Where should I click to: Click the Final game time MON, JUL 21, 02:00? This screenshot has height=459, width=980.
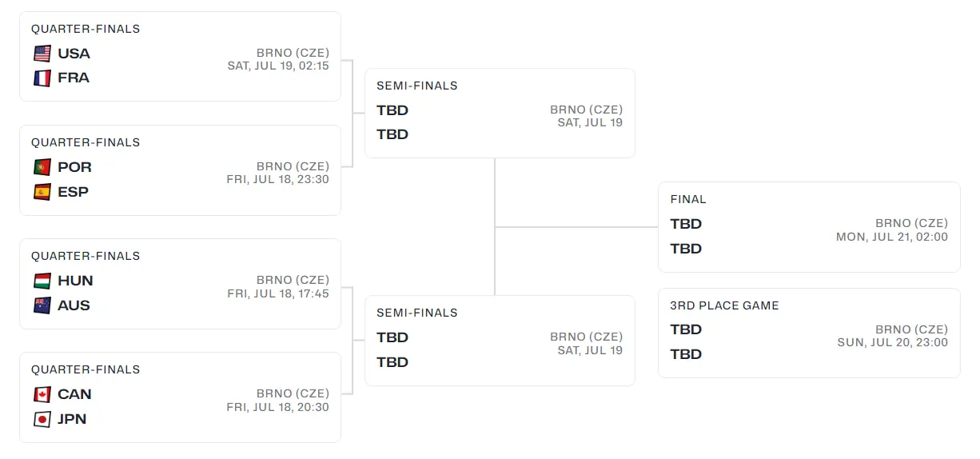(891, 237)
